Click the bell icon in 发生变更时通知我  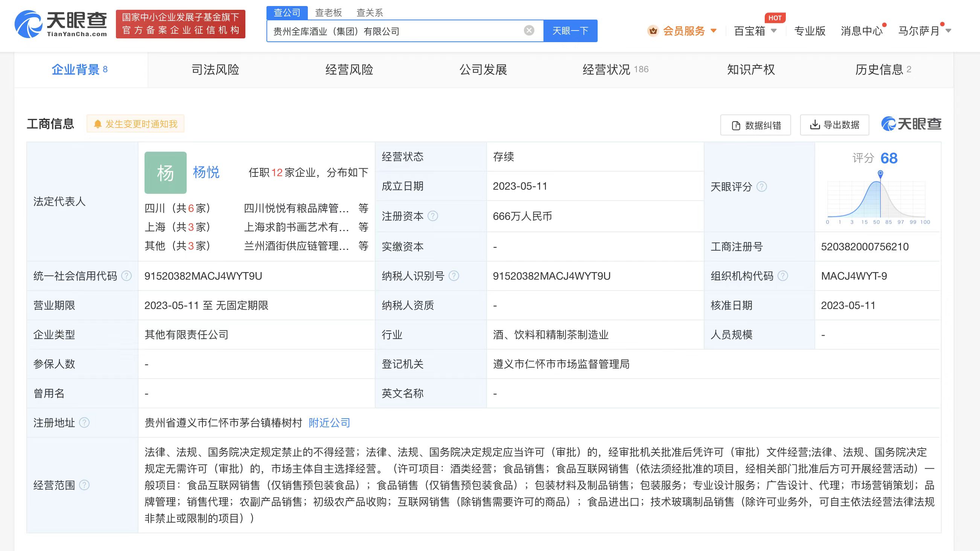pos(98,124)
